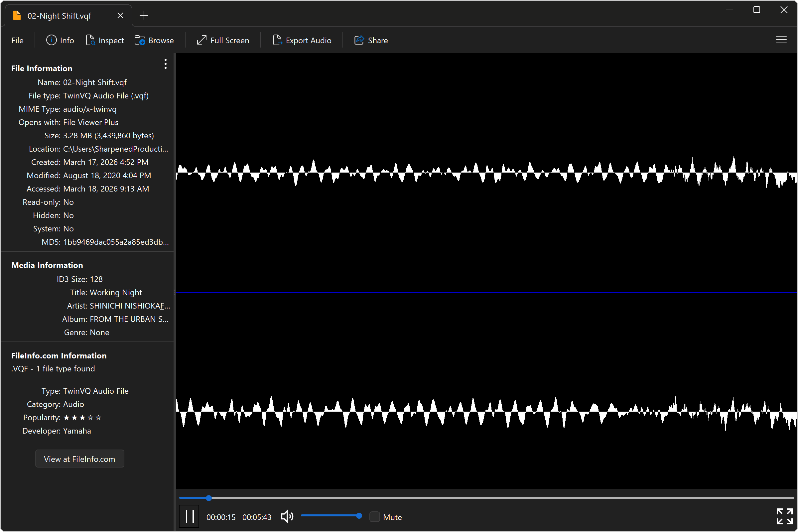This screenshot has width=798, height=532.
Task: Click the elapsed time 00:00:15
Action: click(221, 517)
